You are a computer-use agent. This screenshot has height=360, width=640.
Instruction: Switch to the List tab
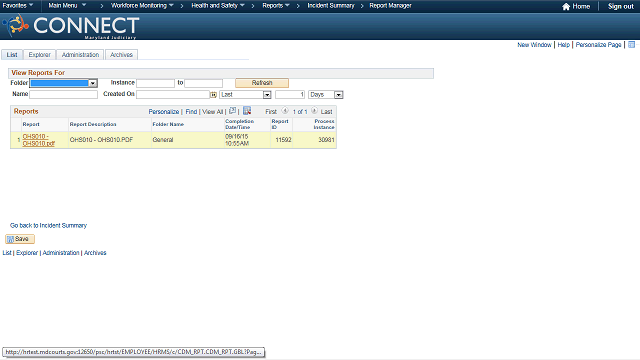[12, 55]
